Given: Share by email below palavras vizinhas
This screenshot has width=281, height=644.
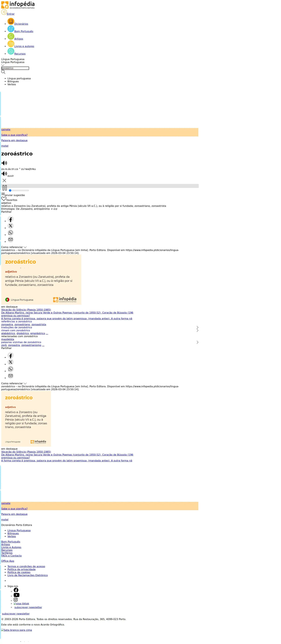Looking at the screenshot, I should [x=10, y=376].
